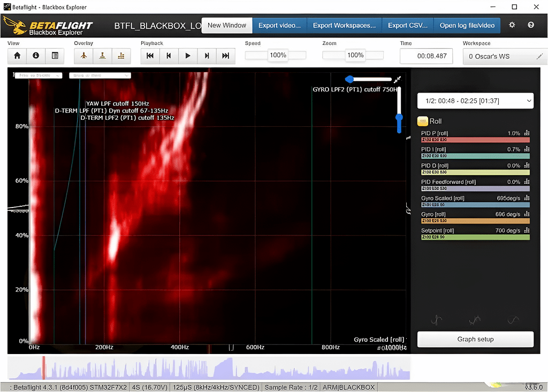Click the right curve grid icon
Image resolution: width=548 pixels, height=392 pixels.
click(513, 320)
